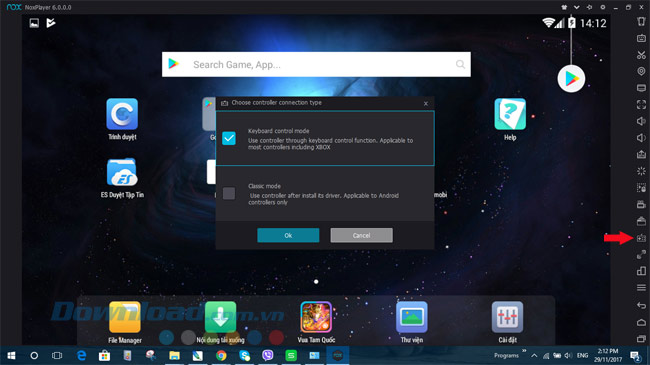Open the Windows Store taskbar icon
This screenshot has height=365, width=650.
(104, 355)
